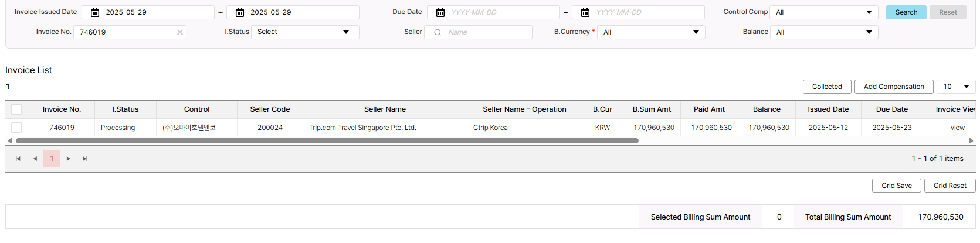
Task: Clear the Invoice No. field
Action: (x=180, y=32)
